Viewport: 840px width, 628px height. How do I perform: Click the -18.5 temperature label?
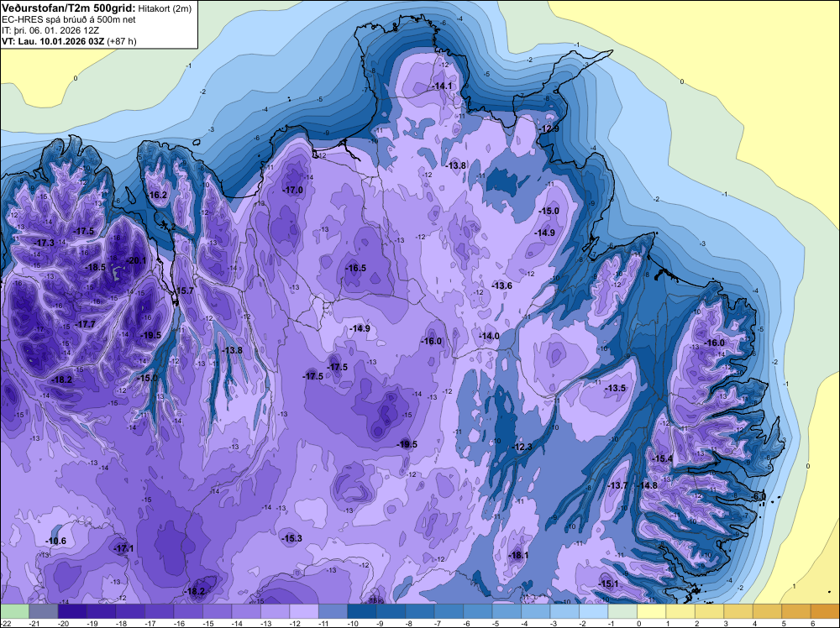[x=96, y=267]
